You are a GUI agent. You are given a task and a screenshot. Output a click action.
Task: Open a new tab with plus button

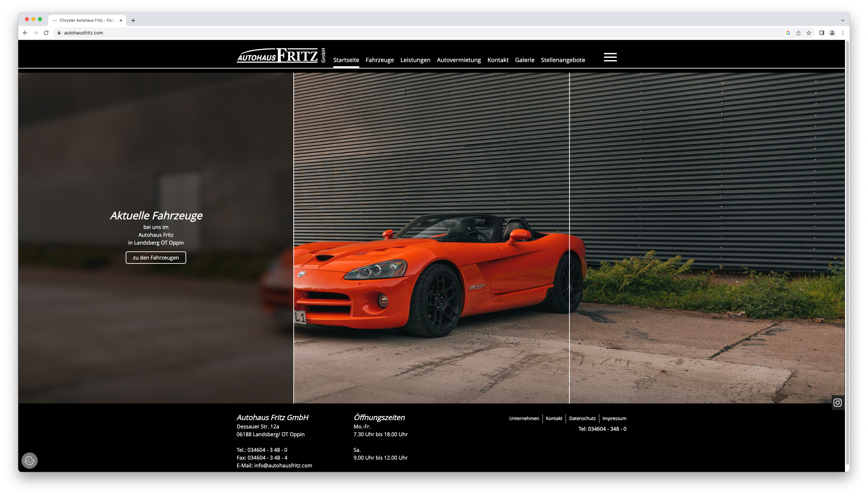pyautogui.click(x=133, y=20)
